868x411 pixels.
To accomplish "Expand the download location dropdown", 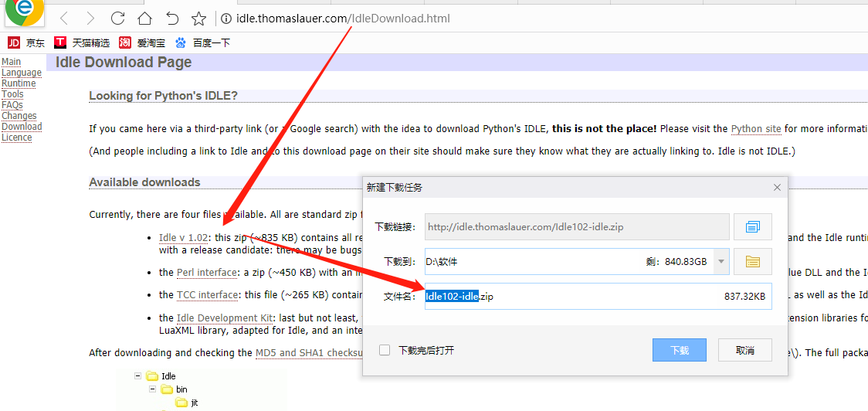I will point(721,261).
